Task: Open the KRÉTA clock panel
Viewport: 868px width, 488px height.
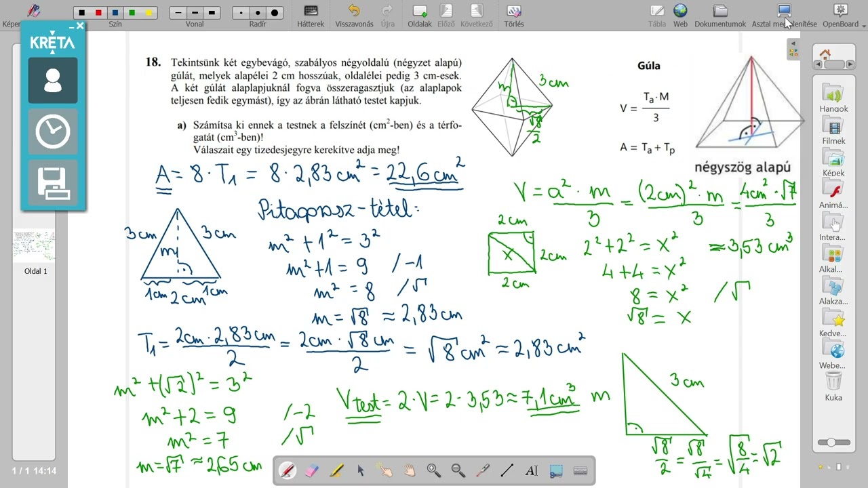Action: point(53,131)
